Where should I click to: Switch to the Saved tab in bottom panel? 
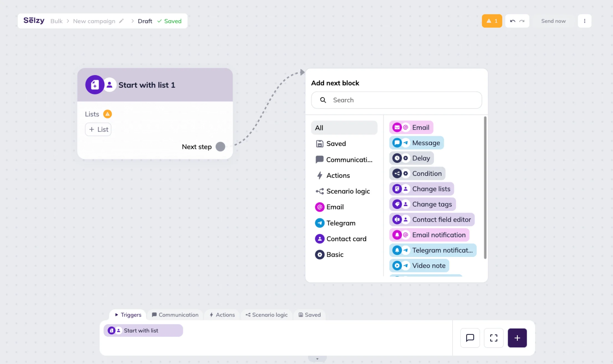coord(310,315)
